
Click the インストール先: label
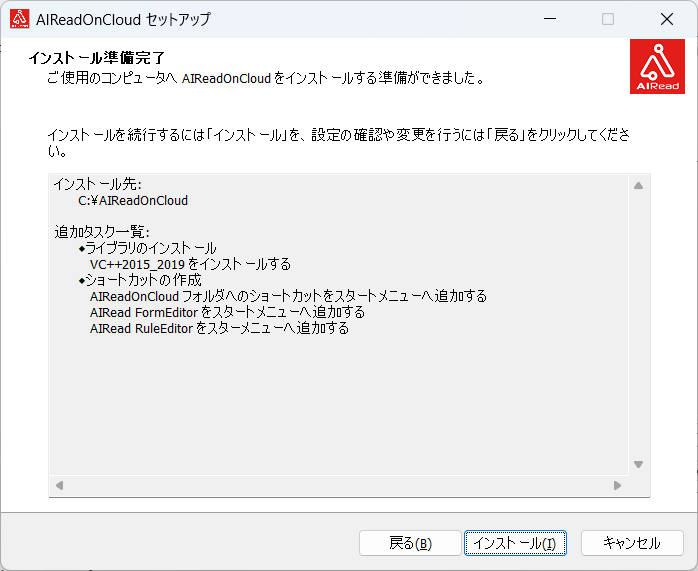coord(97,184)
